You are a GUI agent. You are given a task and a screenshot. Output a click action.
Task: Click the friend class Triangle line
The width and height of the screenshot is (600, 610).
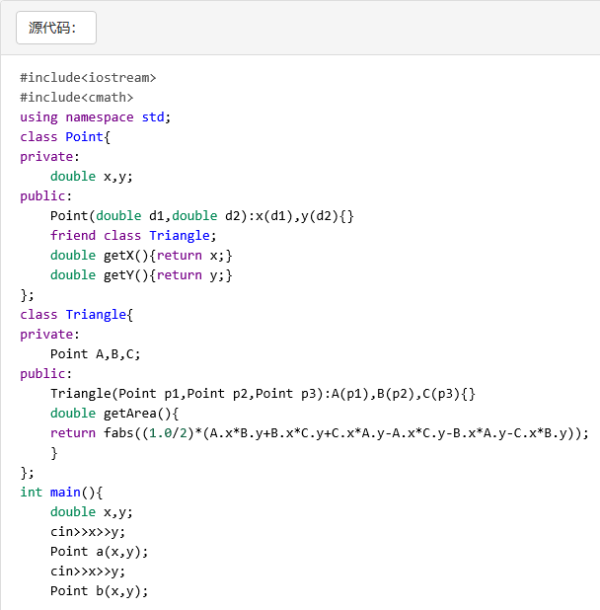tap(133, 236)
